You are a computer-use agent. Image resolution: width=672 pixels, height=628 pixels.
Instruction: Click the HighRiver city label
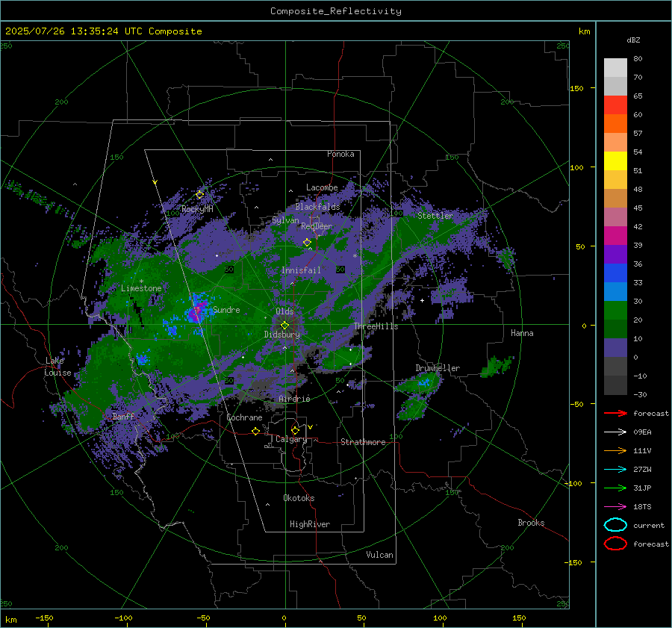pyautogui.click(x=310, y=524)
